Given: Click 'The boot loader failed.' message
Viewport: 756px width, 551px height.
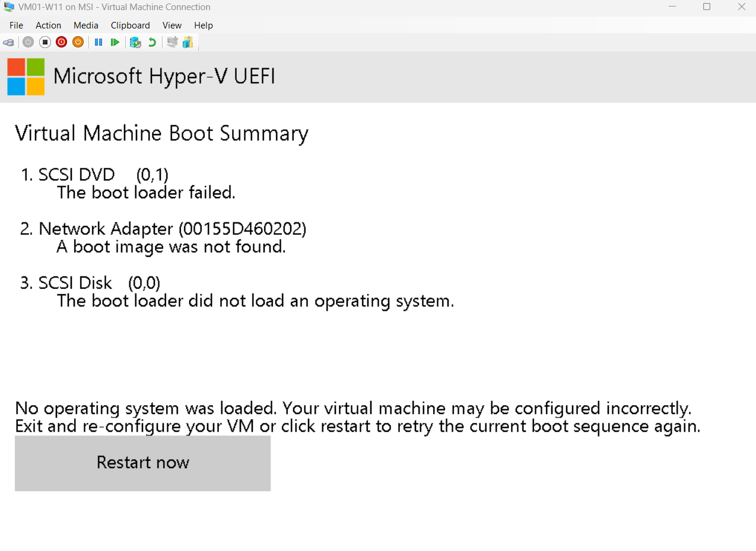Looking at the screenshot, I should coord(146,193).
